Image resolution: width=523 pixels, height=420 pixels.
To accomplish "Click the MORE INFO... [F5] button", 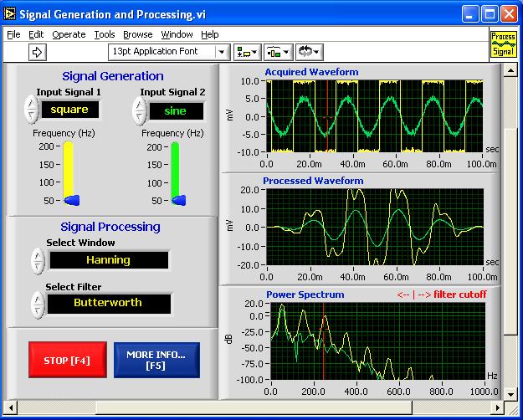I will (x=156, y=361).
